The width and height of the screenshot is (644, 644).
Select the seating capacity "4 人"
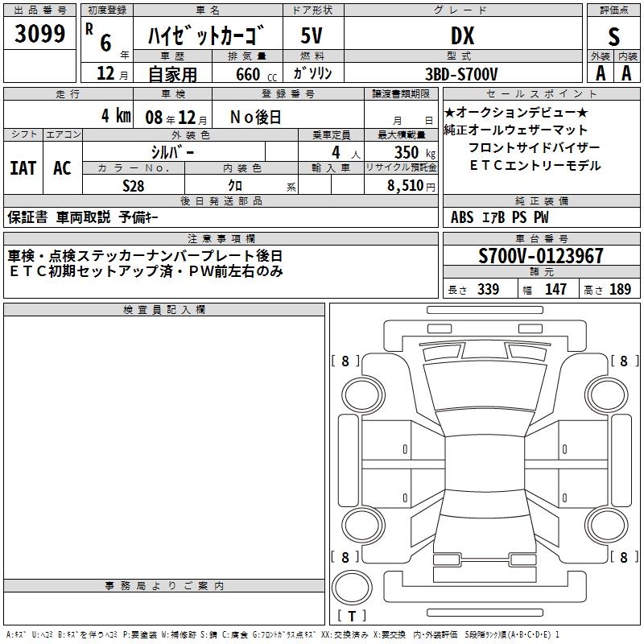pos(346,152)
